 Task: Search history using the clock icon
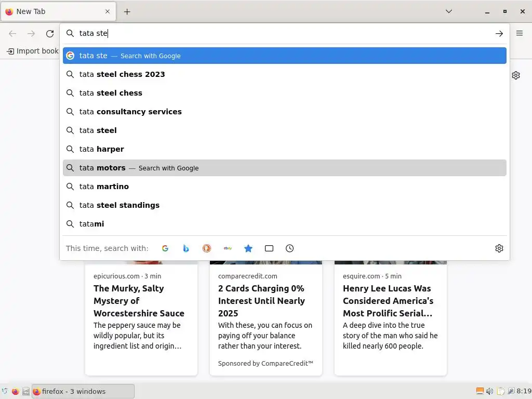pyautogui.click(x=290, y=248)
